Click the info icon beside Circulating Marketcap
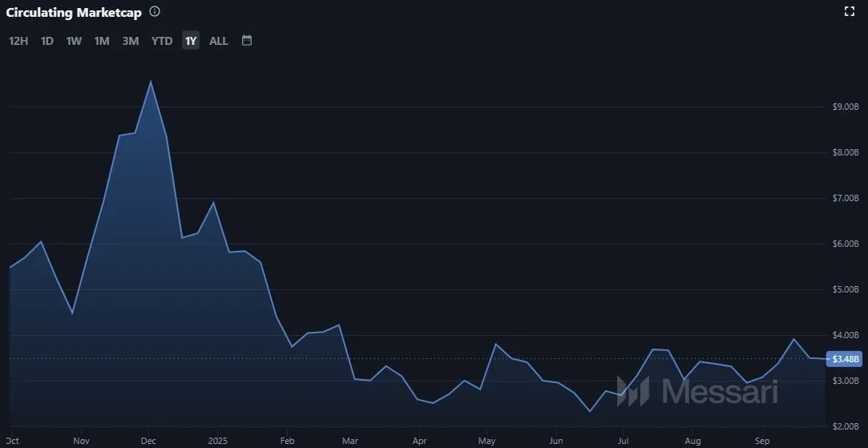Image resolution: width=868 pixels, height=448 pixels. 155,12
